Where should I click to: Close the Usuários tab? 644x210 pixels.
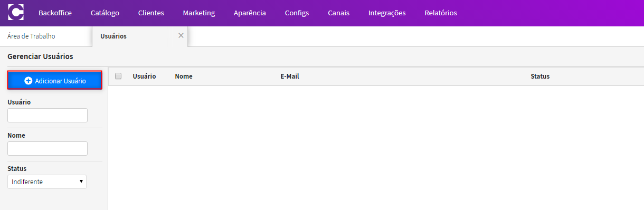click(x=181, y=35)
